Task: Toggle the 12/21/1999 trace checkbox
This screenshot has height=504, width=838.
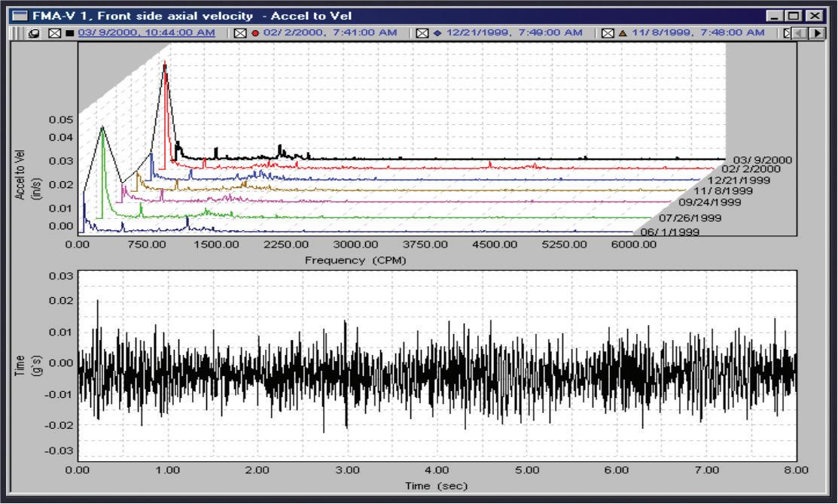Action: click(x=422, y=32)
